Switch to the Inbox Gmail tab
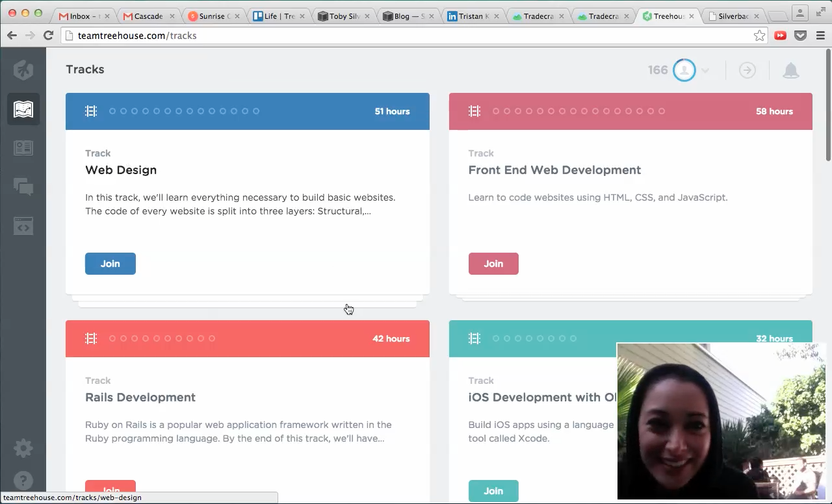The image size is (832, 504). coord(83,16)
